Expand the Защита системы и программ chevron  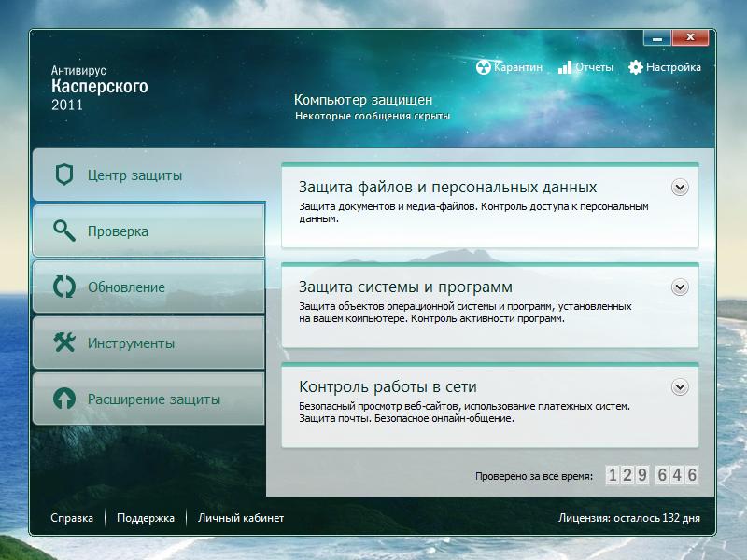pos(680,287)
